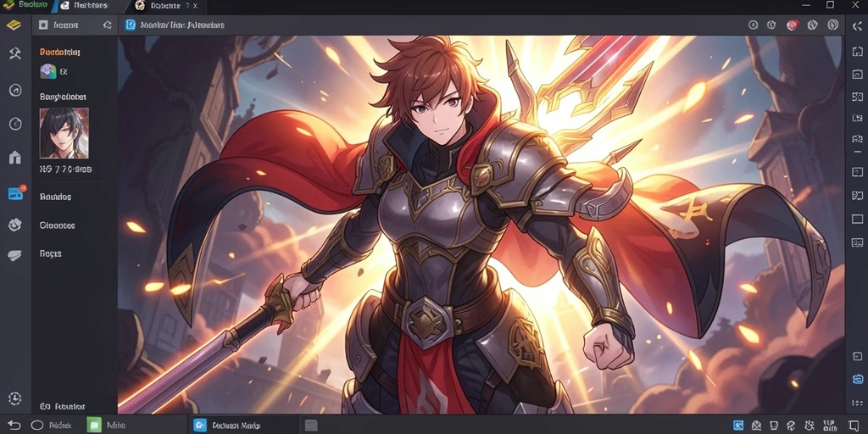Switch to the tab with the avatar icon
This screenshot has height=434, width=868.
pos(165,6)
